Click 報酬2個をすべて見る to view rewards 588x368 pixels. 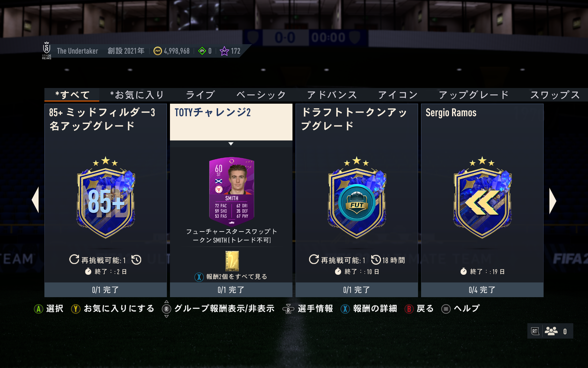pyautogui.click(x=231, y=277)
